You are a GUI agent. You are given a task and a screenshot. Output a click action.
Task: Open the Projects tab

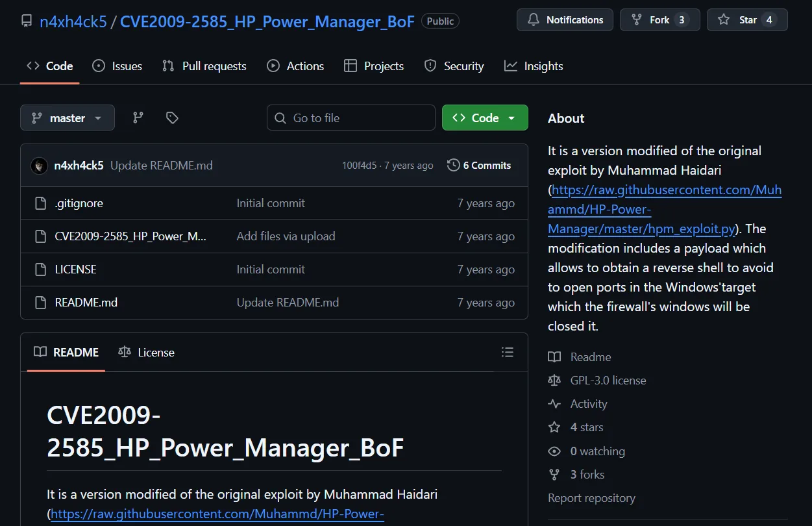pyautogui.click(x=373, y=66)
